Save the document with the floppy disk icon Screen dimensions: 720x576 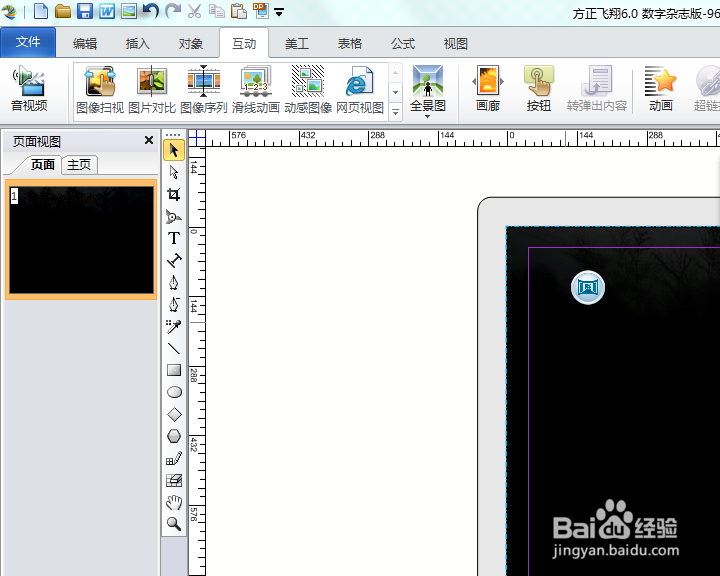85,11
